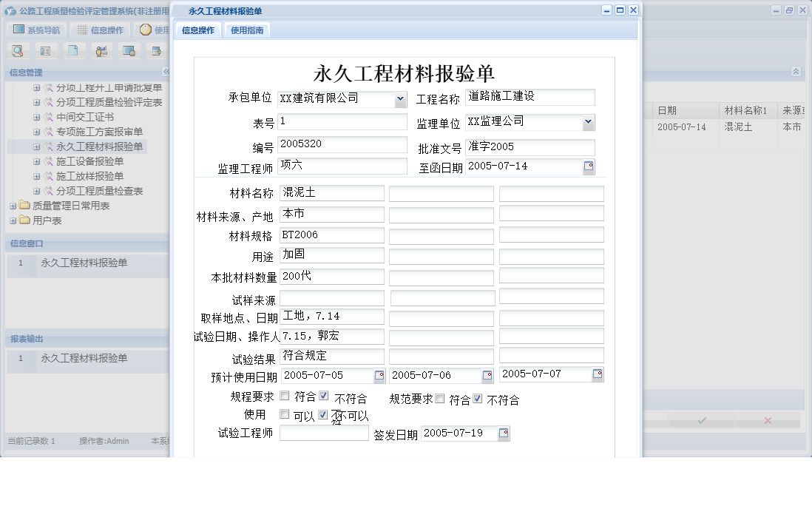
Task: Uncheck the 不可以 checkbox under 使用
Action: 322,415
